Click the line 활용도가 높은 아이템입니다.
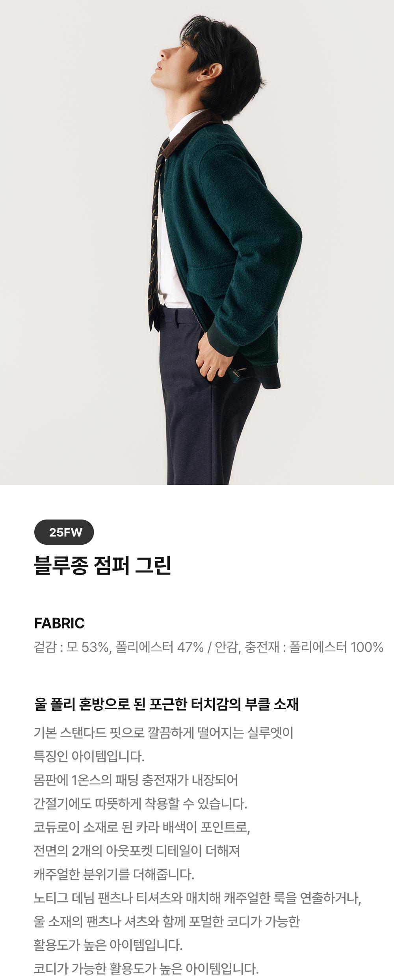394x980 pixels. click(108, 945)
